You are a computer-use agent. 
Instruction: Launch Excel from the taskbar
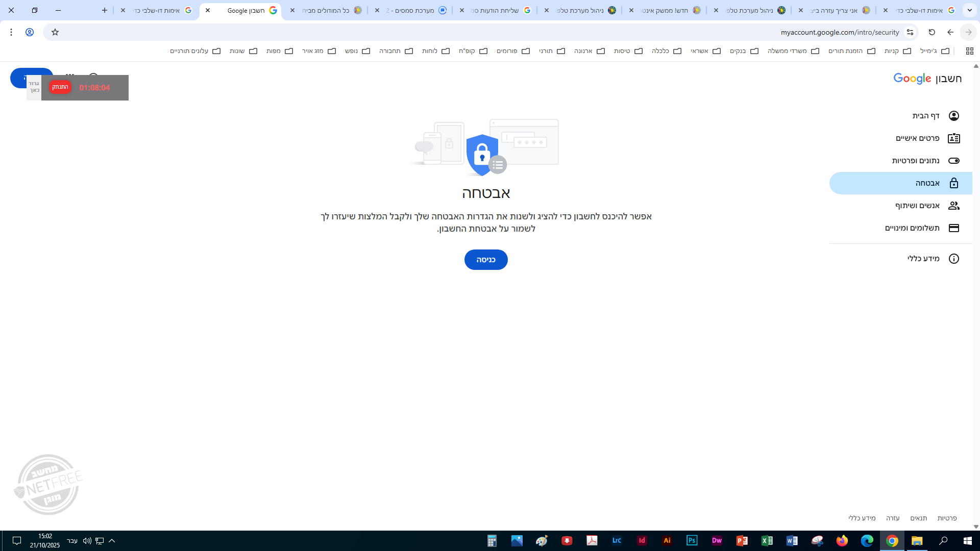767,541
